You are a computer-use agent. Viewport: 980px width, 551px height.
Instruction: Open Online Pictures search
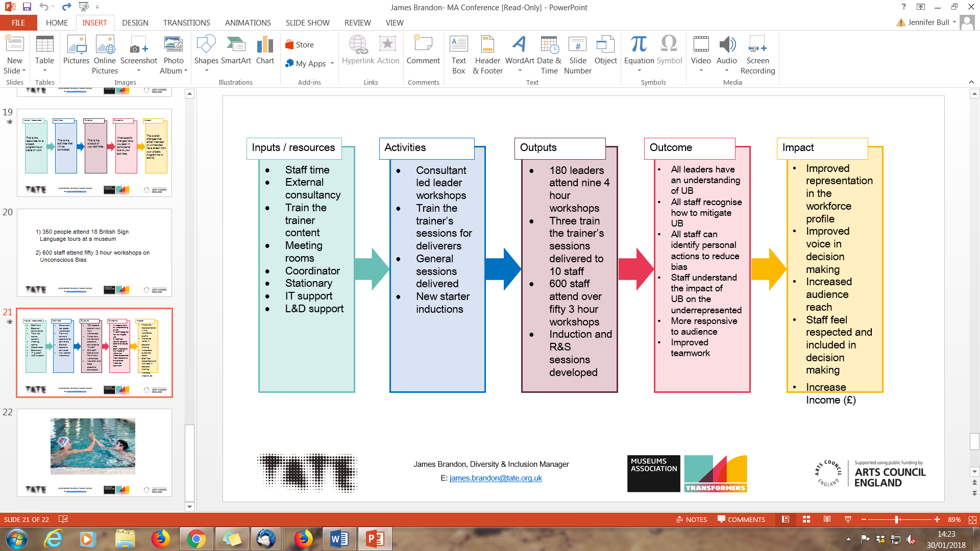click(105, 55)
